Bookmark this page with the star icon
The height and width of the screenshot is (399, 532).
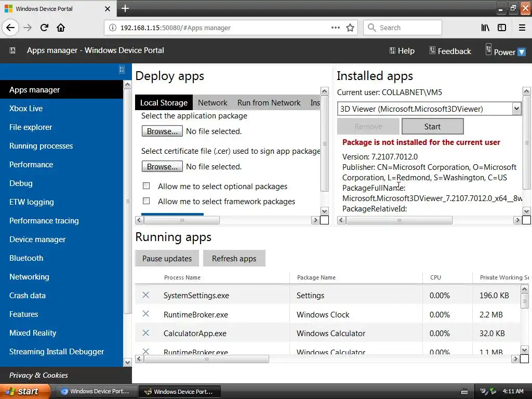[x=350, y=28]
